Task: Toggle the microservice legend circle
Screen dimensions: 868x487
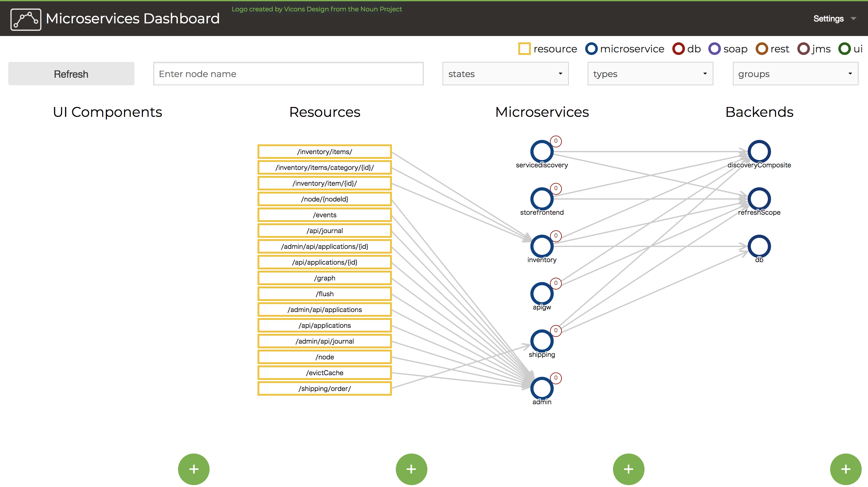Action: pos(591,49)
